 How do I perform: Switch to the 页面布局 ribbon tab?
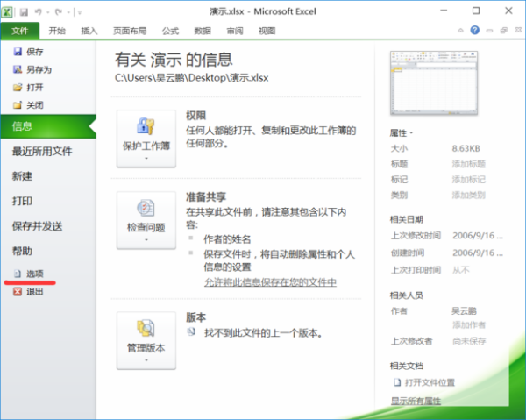(x=130, y=31)
